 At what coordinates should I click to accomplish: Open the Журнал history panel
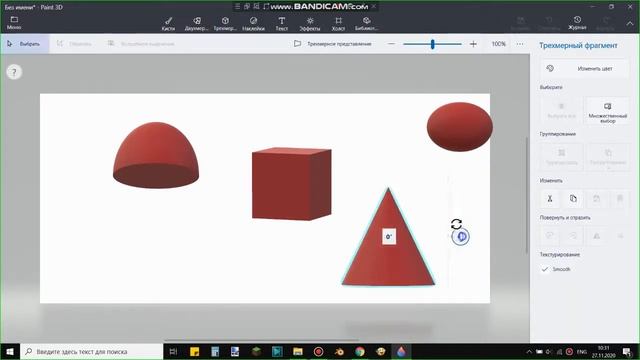pyautogui.click(x=577, y=23)
